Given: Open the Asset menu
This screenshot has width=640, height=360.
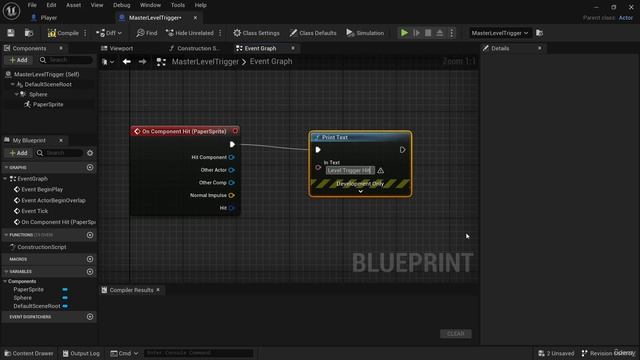Looking at the screenshot, I should pyautogui.click(x=73, y=5).
